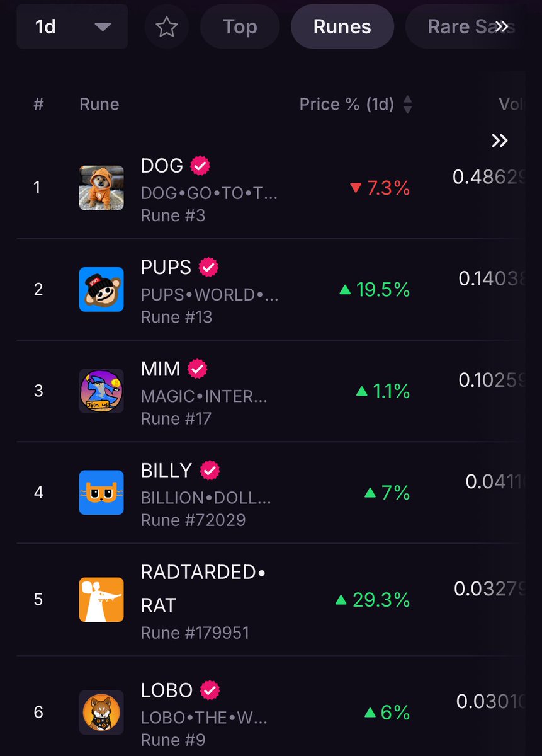542x756 pixels.
Task: Click the verified badge next to PUPS
Action: [x=208, y=267]
